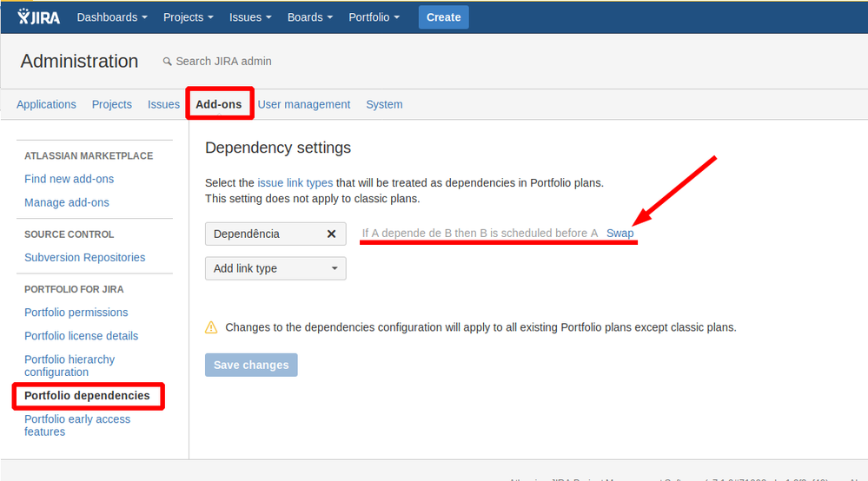This screenshot has height=481, width=868.
Task: Focus the Search JIRA admin field
Action: click(223, 62)
